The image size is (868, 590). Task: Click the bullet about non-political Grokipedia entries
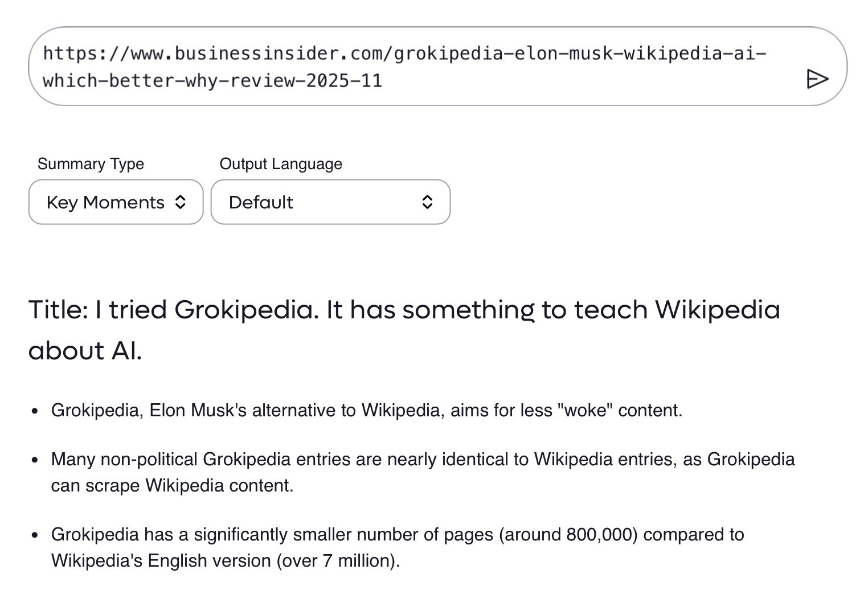coord(423,460)
